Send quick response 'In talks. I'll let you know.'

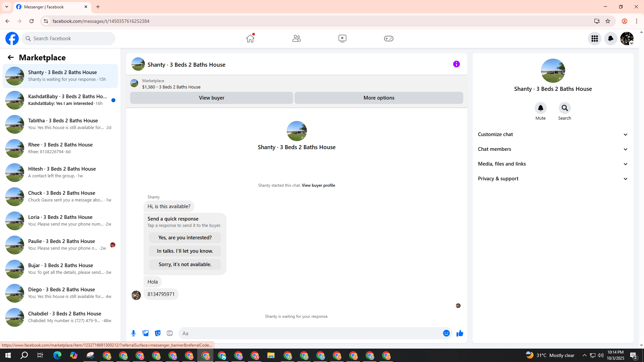[x=185, y=251]
